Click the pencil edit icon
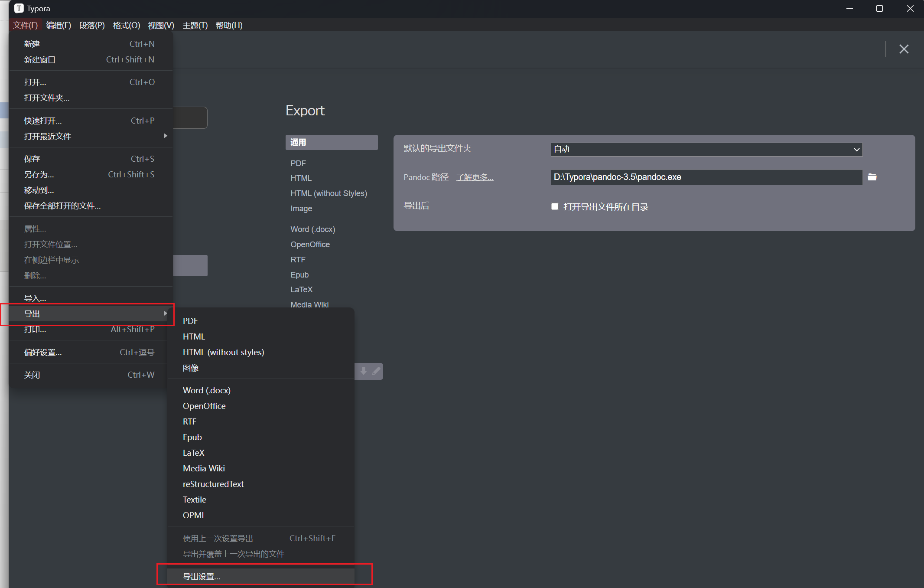This screenshot has width=924, height=588. click(376, 371)
